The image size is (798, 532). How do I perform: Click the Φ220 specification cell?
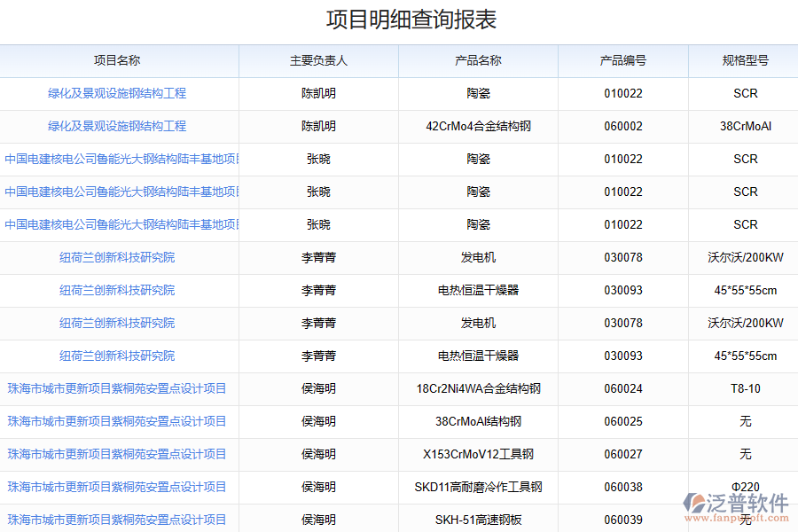pyautogui.click(x=745, y=487)
